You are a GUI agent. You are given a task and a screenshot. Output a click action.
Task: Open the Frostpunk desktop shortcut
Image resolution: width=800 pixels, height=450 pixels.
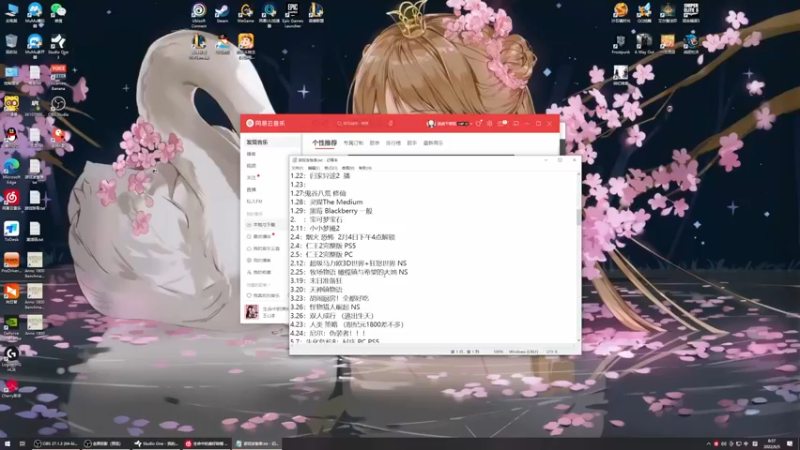[620, 44]
